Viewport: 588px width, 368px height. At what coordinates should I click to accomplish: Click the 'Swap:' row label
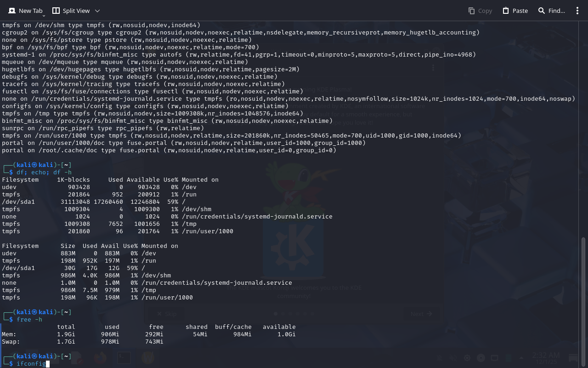(11, 342)
